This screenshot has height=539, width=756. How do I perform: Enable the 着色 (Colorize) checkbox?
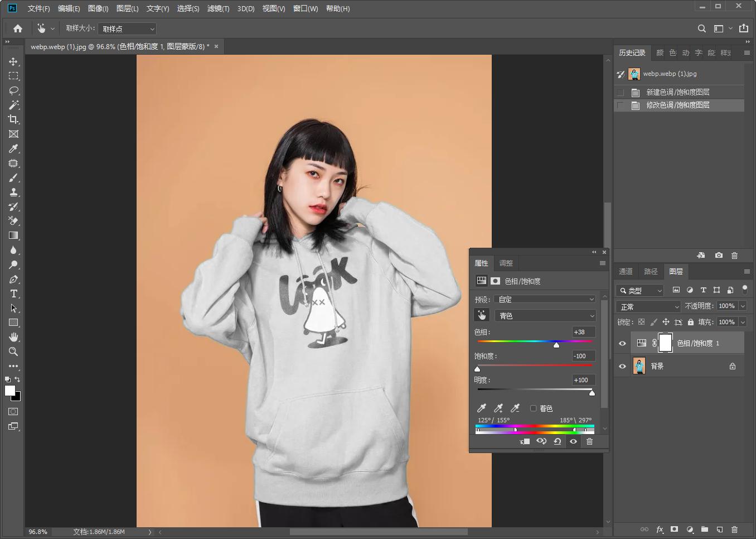[533, 408]
